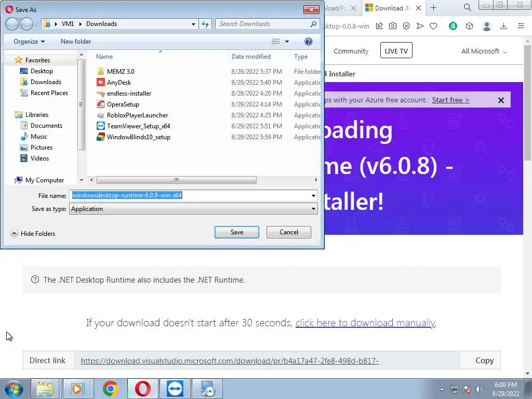Open Opera downloads arrow icon
This screenshot has width=532, height=399.
(x=504, y=26)
